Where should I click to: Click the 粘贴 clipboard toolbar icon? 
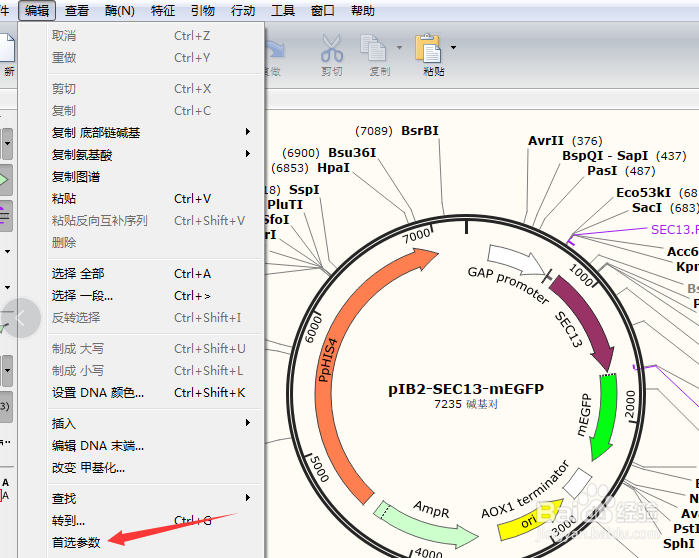pos(428,48)
